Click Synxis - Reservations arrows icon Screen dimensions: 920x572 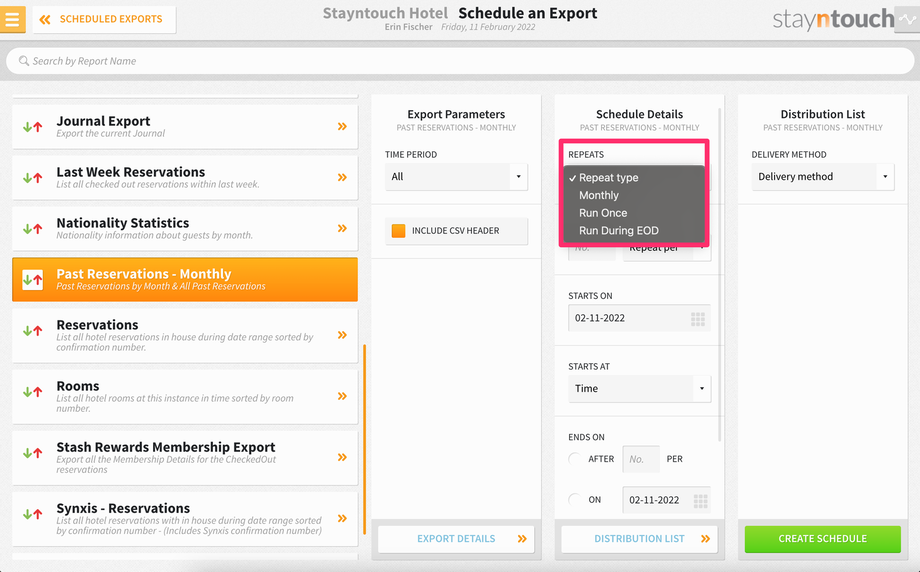coord(32,515)
